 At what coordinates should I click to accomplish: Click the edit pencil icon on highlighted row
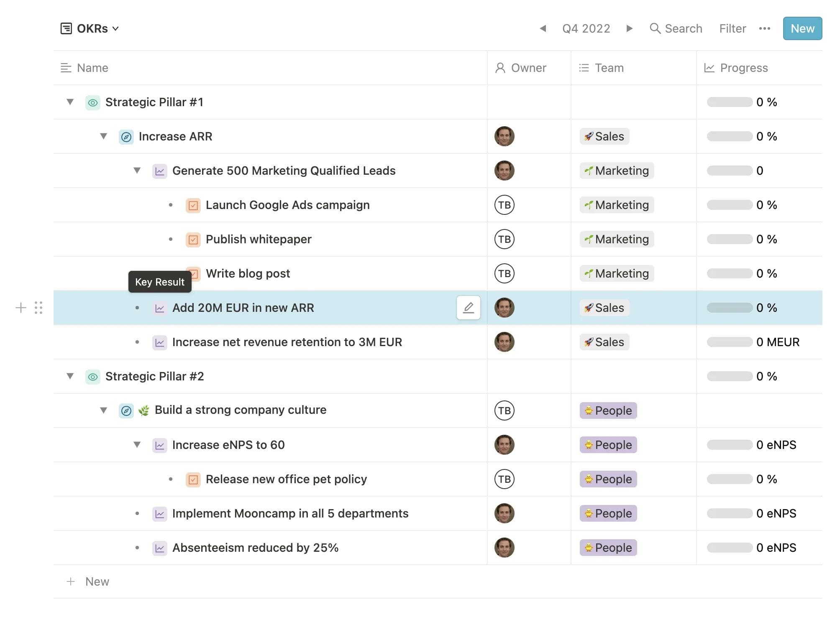point(468,308)
